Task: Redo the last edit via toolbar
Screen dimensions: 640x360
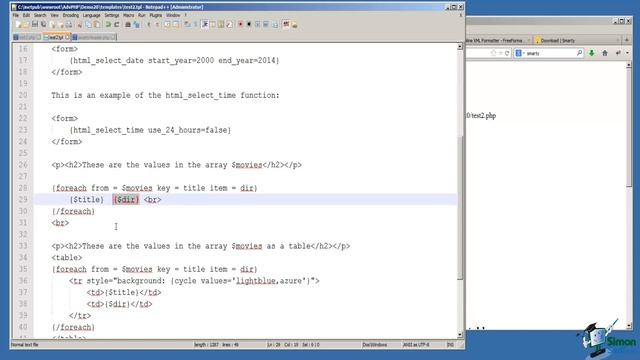Action: pyautogui.click(x=116, y=24)
